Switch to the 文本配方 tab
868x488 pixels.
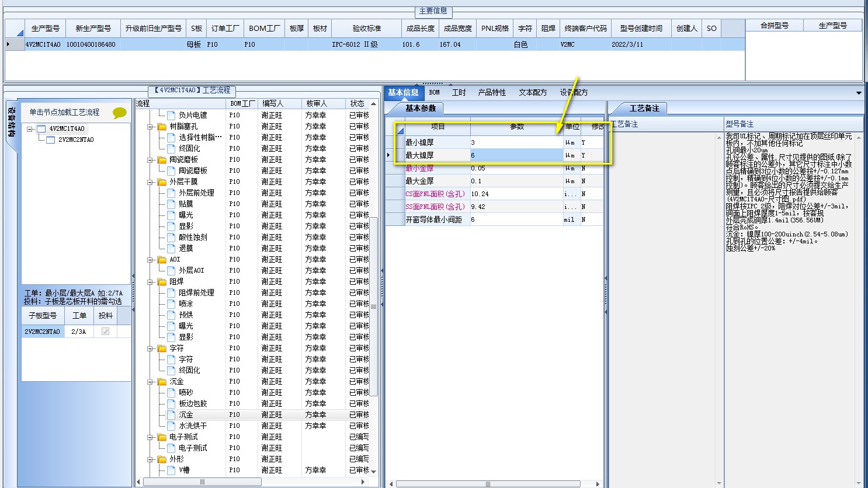point(533,92)
